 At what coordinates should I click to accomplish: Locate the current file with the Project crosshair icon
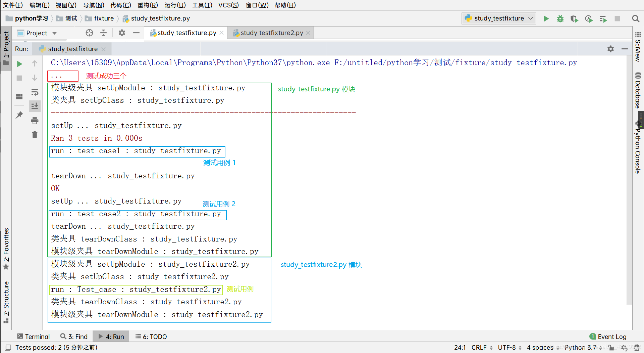coord(89,33)
